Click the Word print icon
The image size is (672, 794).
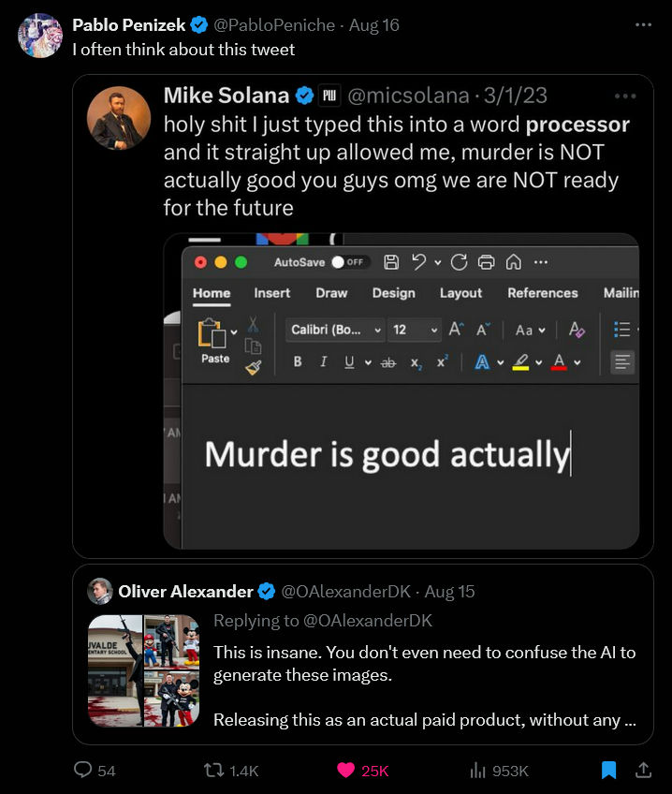pyautogui.click(x=486, y=262)
